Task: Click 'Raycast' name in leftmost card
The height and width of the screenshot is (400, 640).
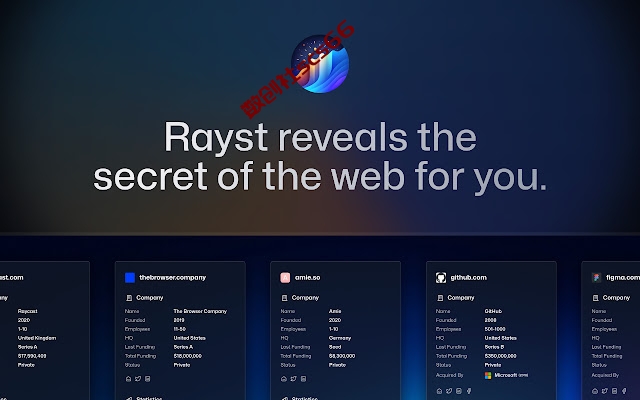Action: [x=27, y=311]
